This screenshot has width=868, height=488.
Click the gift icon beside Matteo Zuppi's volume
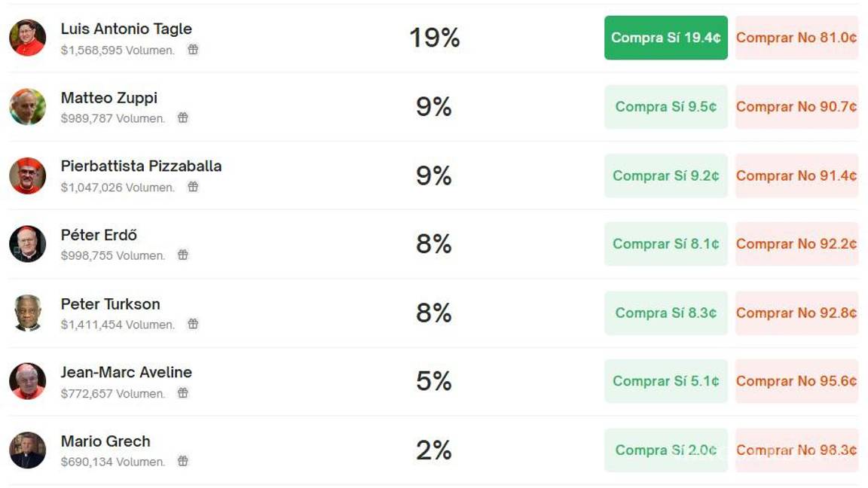[183, 117]
